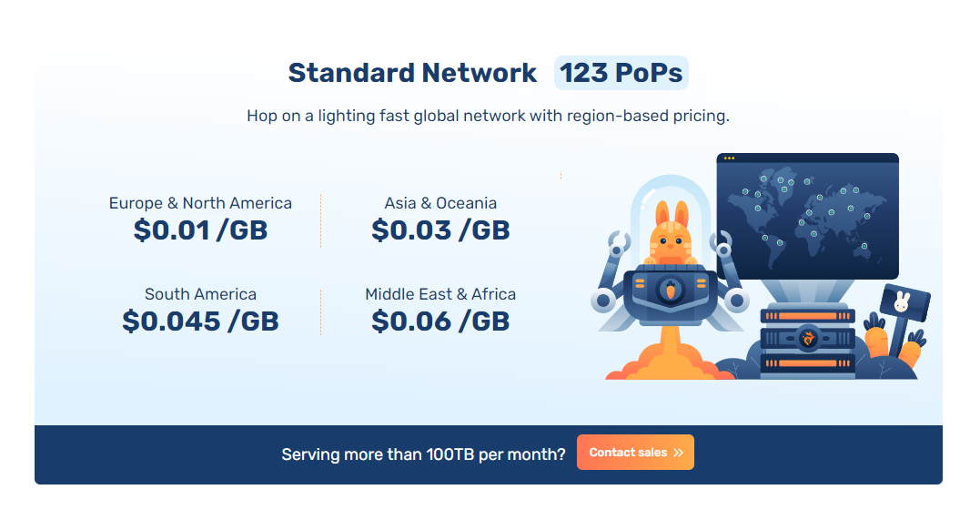The width and height of the screenshot is (980, 510).
Task: Click the three yellow dots on map window
Action: pos(729,158)
